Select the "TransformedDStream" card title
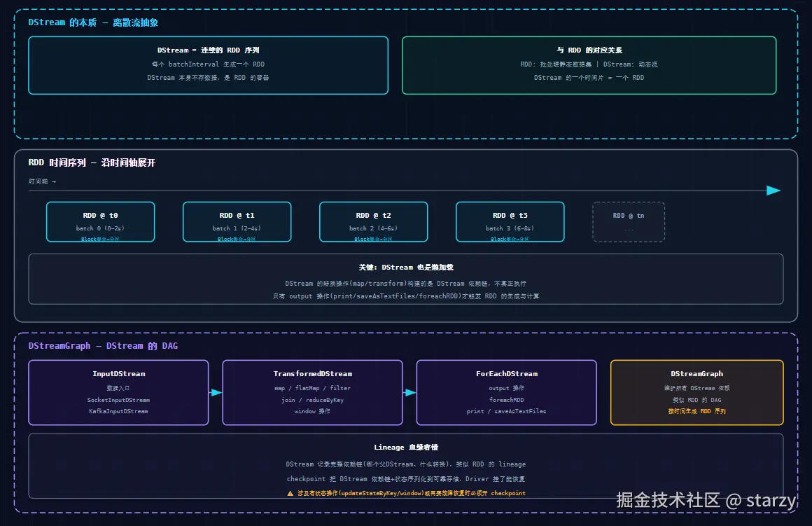 [x=313, y=374]
